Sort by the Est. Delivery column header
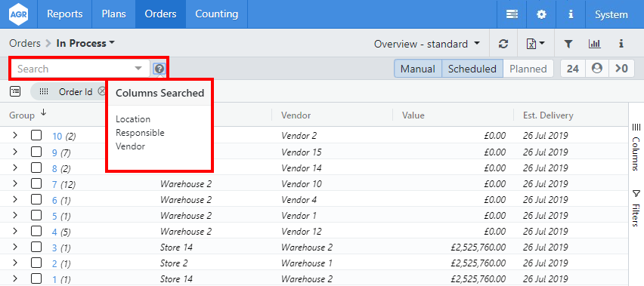This screenshot has height=286, width=644. [x=547, y=115]
